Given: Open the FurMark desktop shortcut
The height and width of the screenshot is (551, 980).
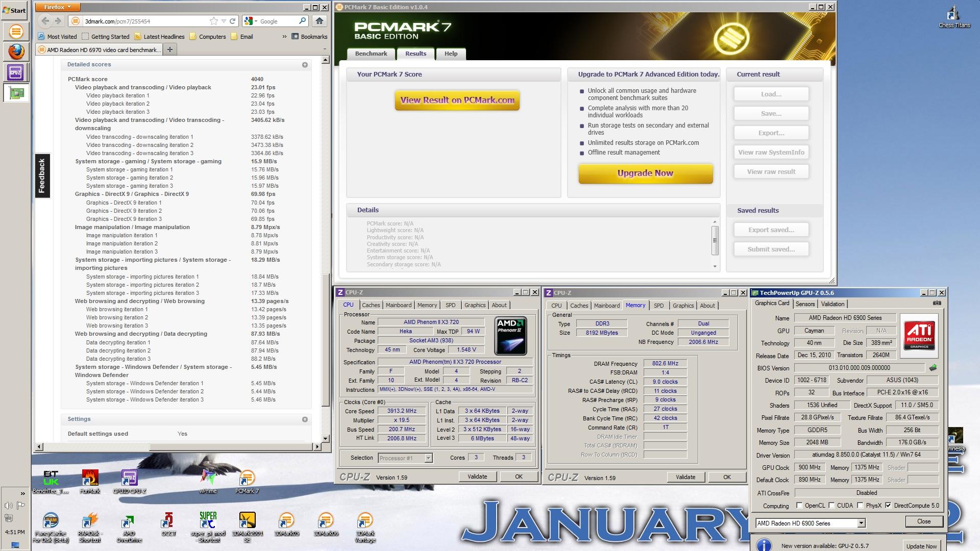Looking at the screenshot, I should tap(90, 482).
